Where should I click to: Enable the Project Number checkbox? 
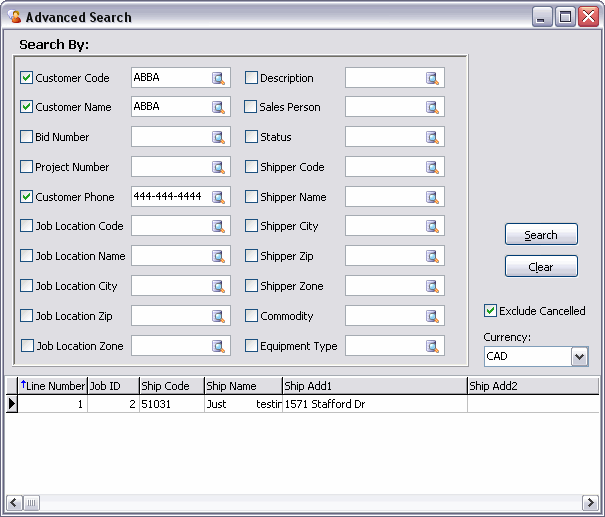(27, 167)
